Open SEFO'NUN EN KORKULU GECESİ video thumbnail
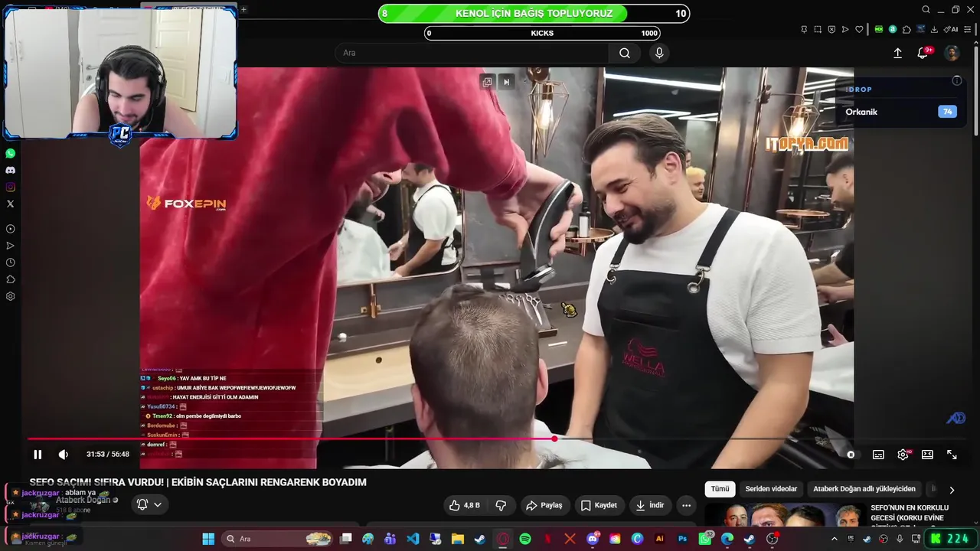Image resolution: width=980 pixels, height=551 pixels. (x=784, y=516)
